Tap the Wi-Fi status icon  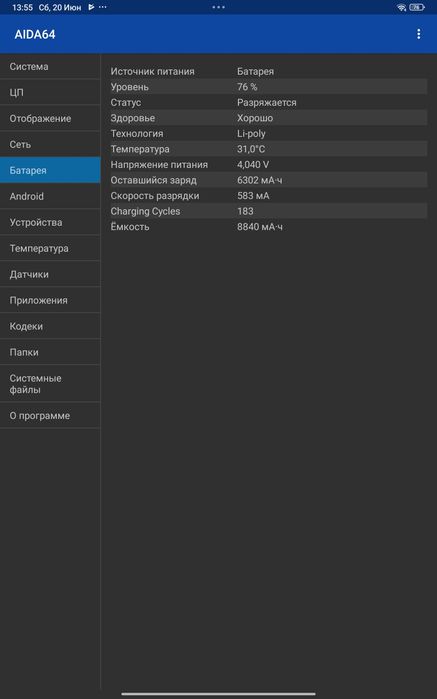click(401, 7)
